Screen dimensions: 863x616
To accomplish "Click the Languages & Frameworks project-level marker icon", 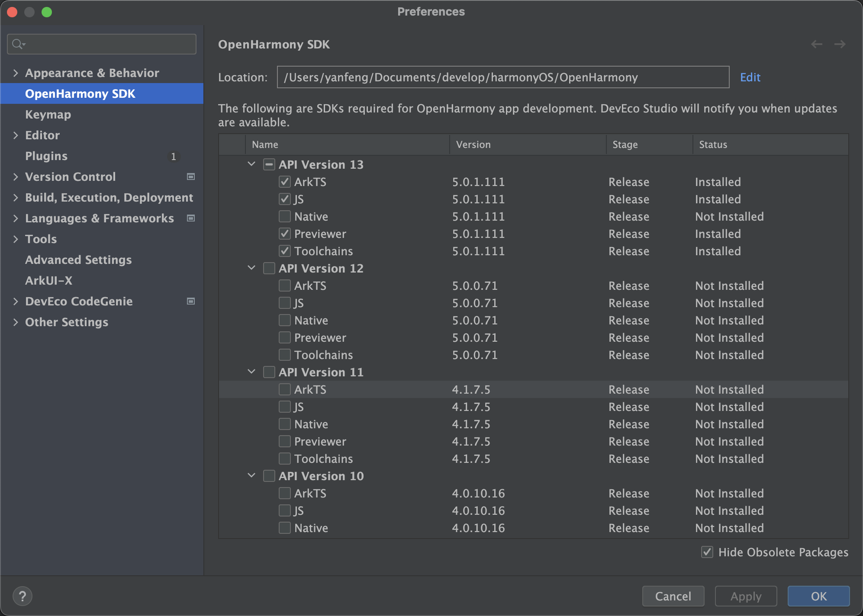I will coord(191,218).
